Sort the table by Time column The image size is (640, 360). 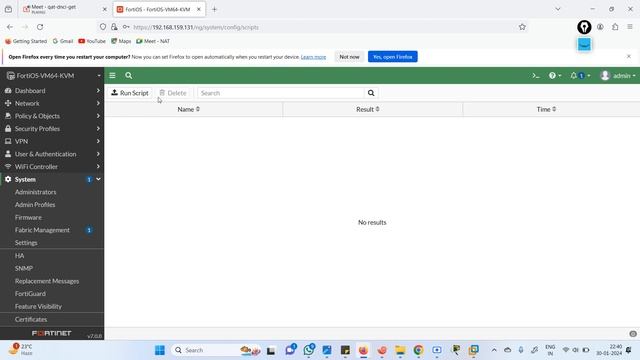pyautogui.click(x=546, y=109)
